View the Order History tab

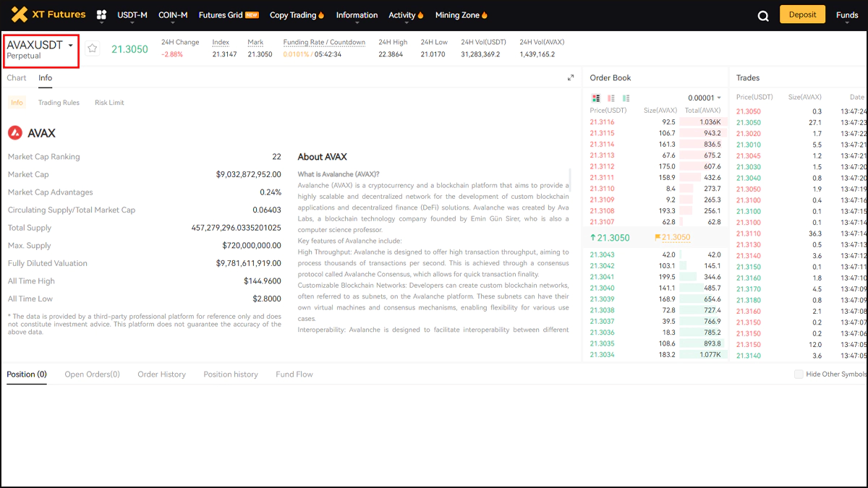(x=162, y=374)
